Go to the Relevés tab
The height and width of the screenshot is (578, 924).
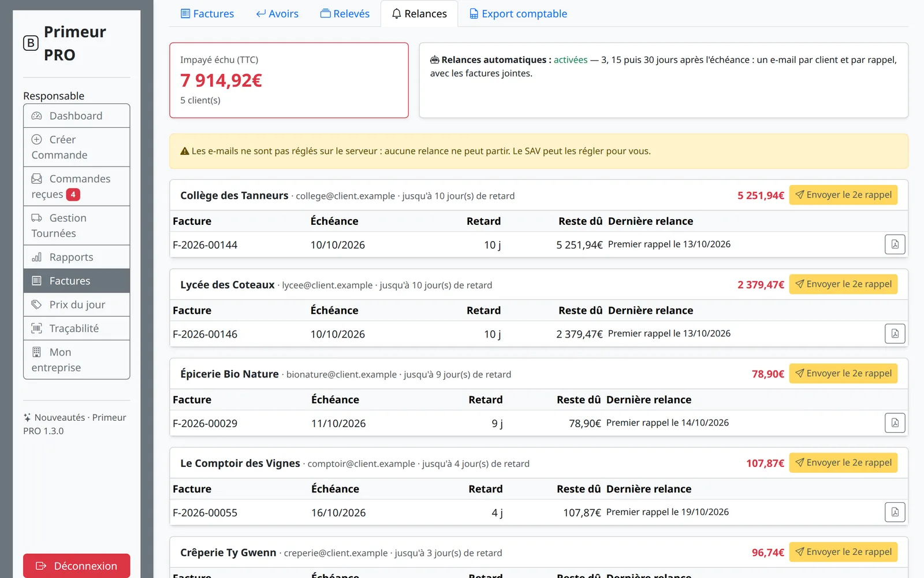(345, 13)
